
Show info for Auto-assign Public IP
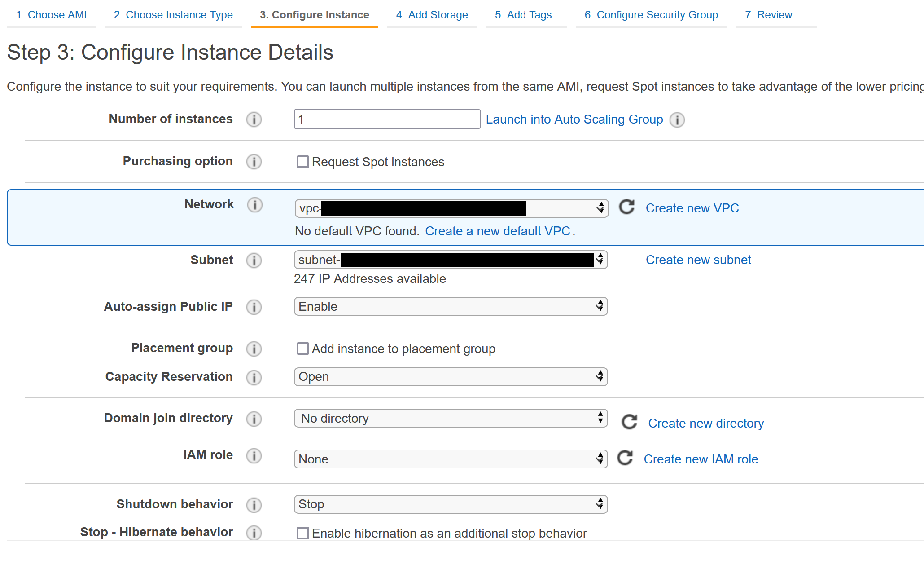pyautogui.click(x=254, y=307)
